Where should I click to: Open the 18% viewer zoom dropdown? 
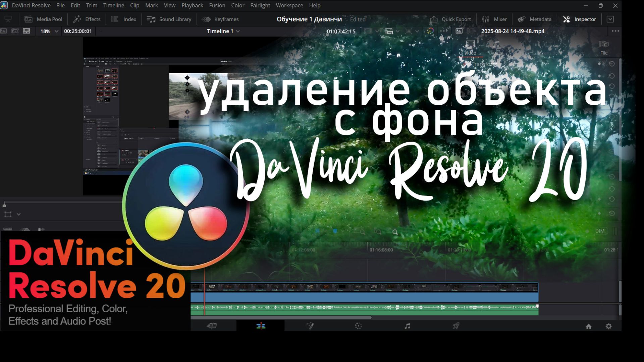48,31
